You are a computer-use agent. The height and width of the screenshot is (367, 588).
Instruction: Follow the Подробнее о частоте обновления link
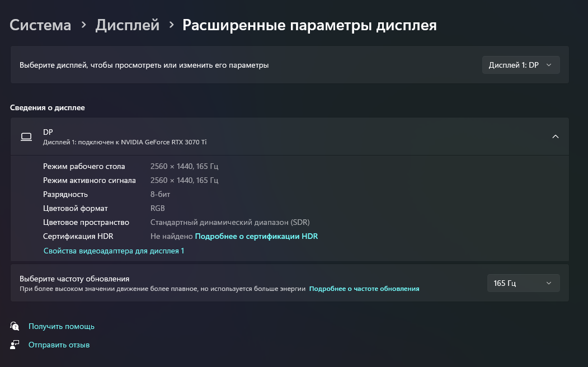(x=364, y=289)
